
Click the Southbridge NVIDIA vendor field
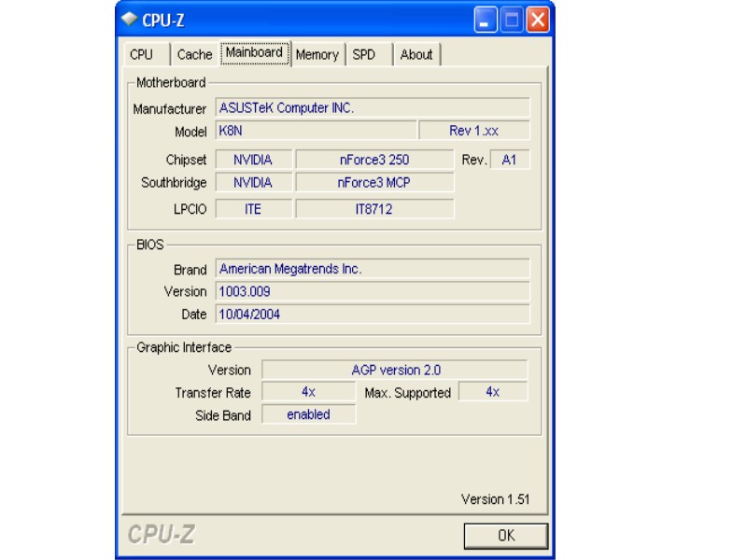pos(253,182)
